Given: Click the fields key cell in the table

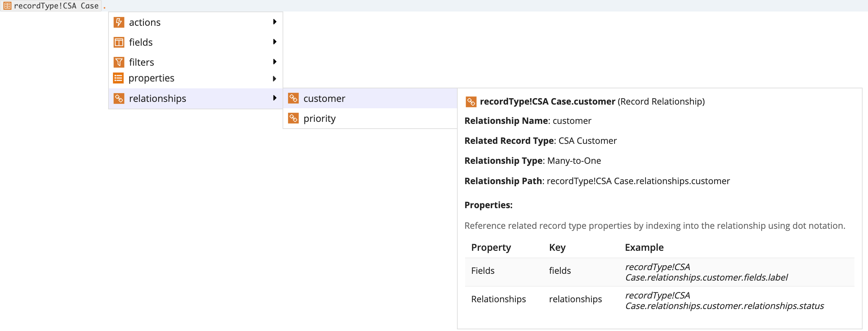Looking at the screenshot, I should (560, 271).
